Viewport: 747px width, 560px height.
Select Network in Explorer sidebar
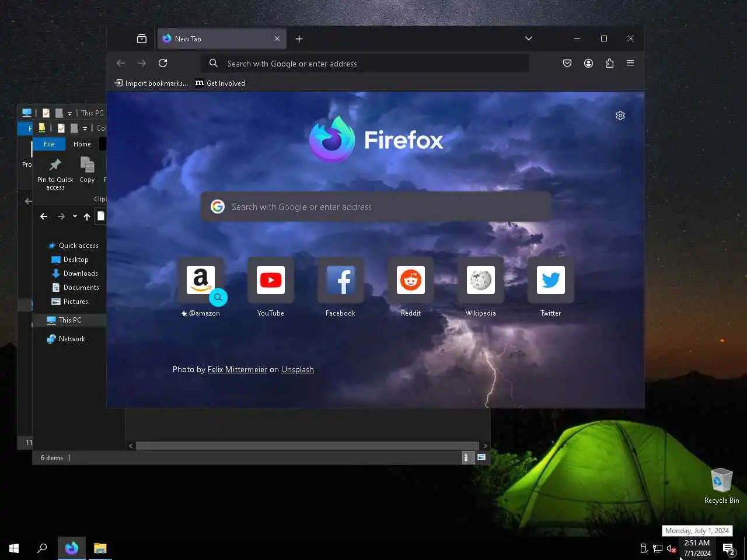pos(66,339)
